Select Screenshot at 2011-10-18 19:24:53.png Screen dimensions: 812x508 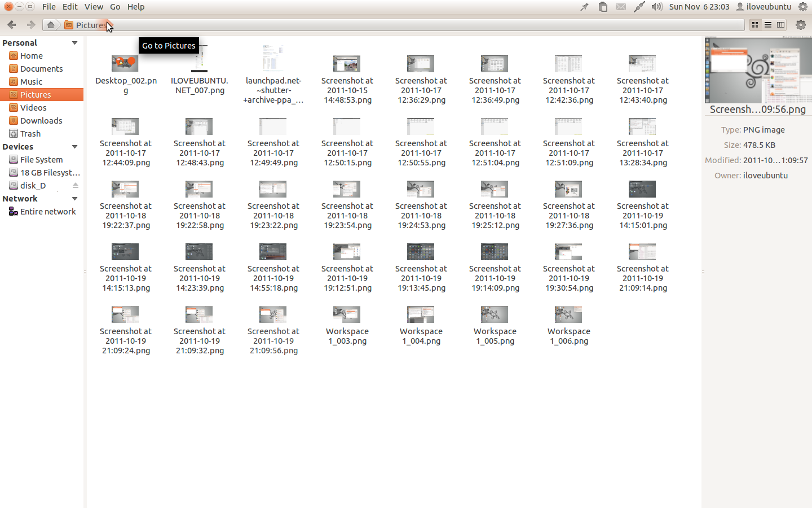tap(421, 205)
